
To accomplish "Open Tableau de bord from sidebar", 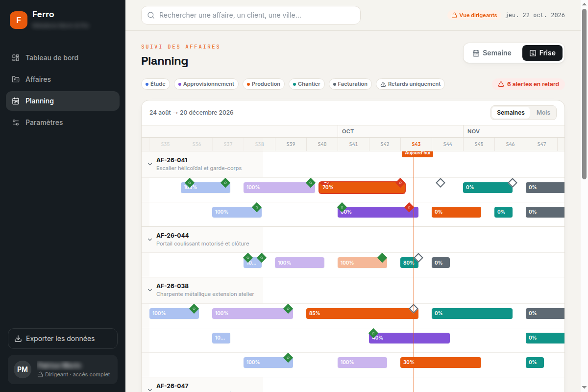I will pos(63,58).
